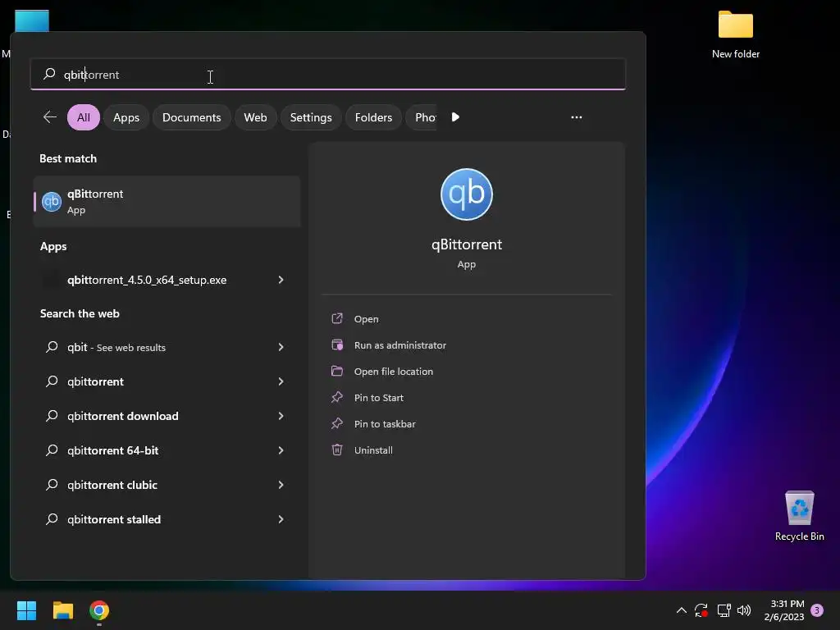Click Open in the qBittorrent action list
The image size is (840, 630).
366,319
